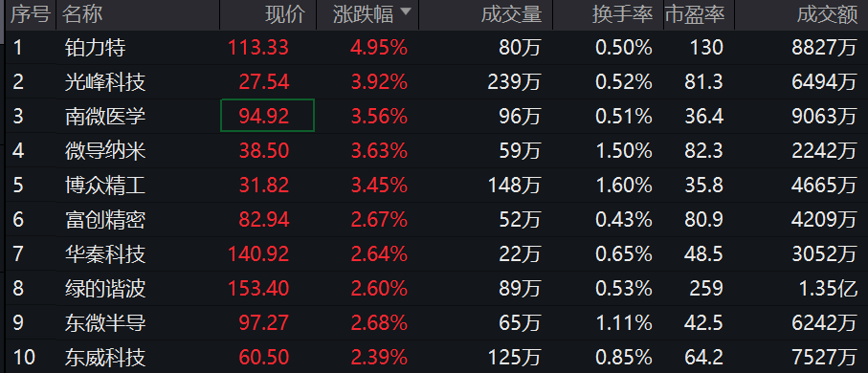Click change value 3.45%
868x373 pixels.
pyautogui.click(x=379, y=185)
